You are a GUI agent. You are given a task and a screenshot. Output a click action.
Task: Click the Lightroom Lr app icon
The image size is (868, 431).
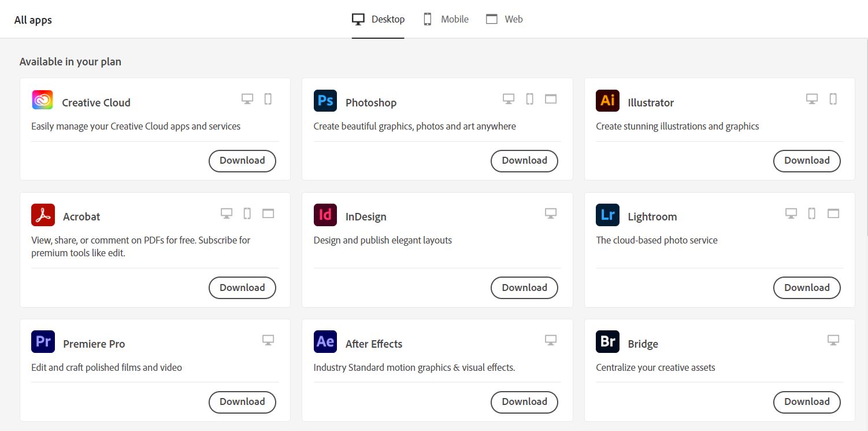[607, 215]
